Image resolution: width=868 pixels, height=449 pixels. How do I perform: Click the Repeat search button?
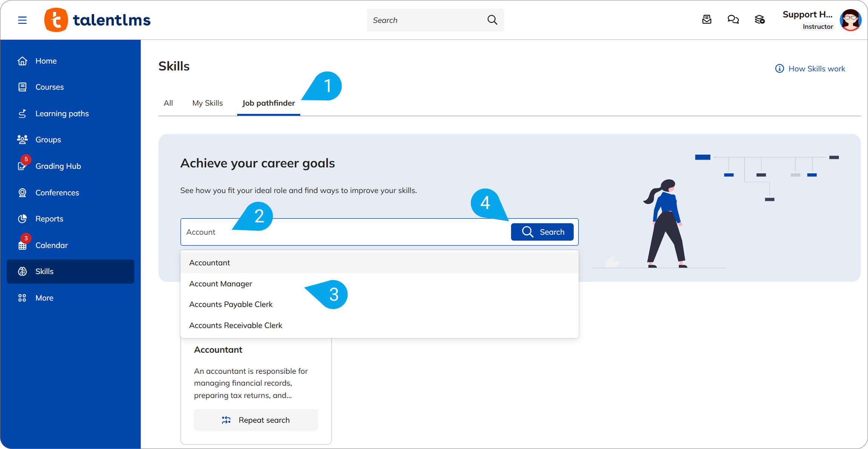pyautogui.click(x=256, y=420)
